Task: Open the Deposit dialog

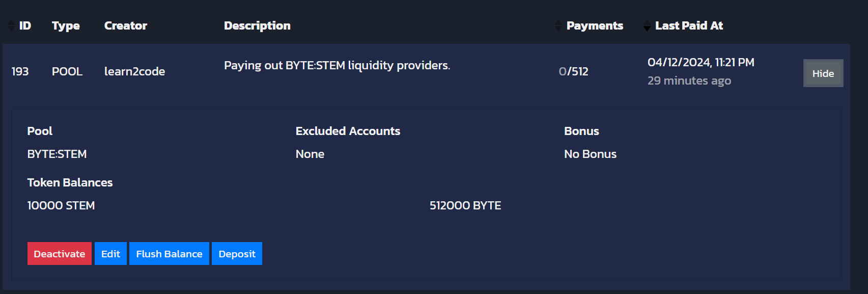Action: [237, 254]
